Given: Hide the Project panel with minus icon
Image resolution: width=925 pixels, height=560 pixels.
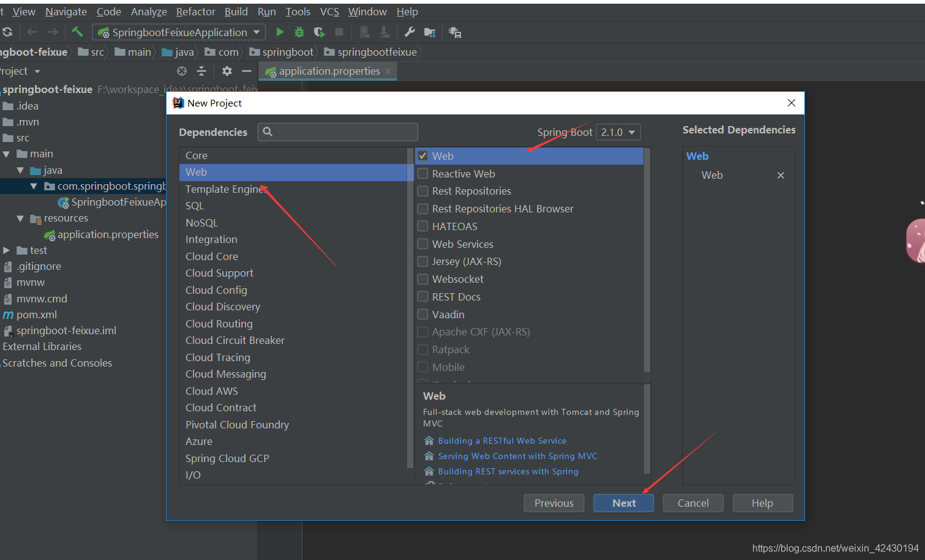Looking at the screenshot, I should tap(247, 71).
